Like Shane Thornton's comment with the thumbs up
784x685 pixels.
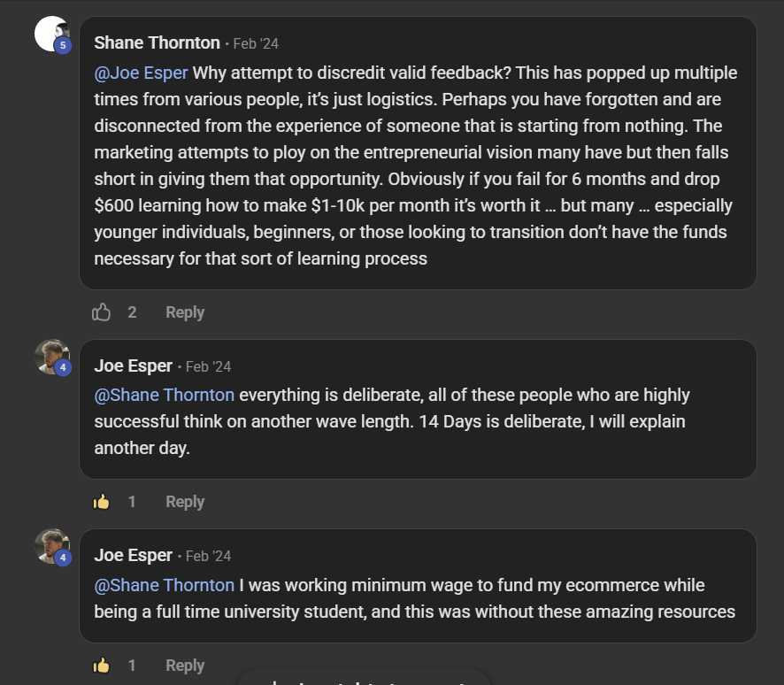(102, 312)
